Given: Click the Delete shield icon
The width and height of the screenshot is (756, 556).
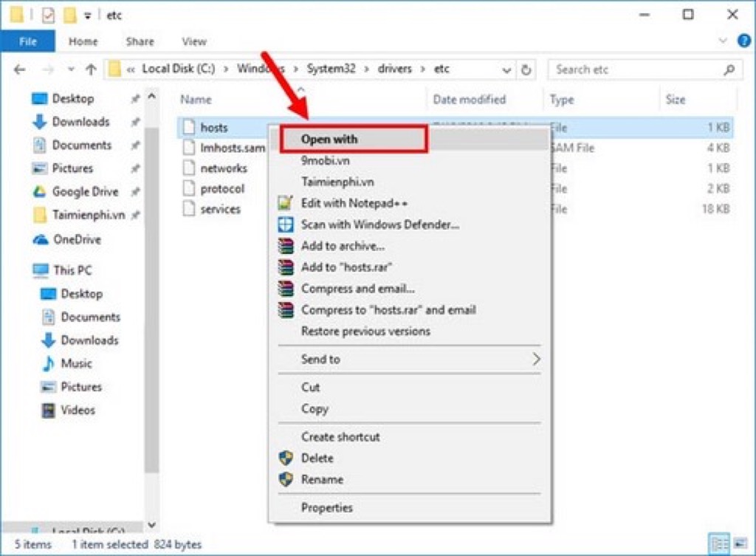Looking at the screenshot, I should pyautogui.click(x=286, y=458).
